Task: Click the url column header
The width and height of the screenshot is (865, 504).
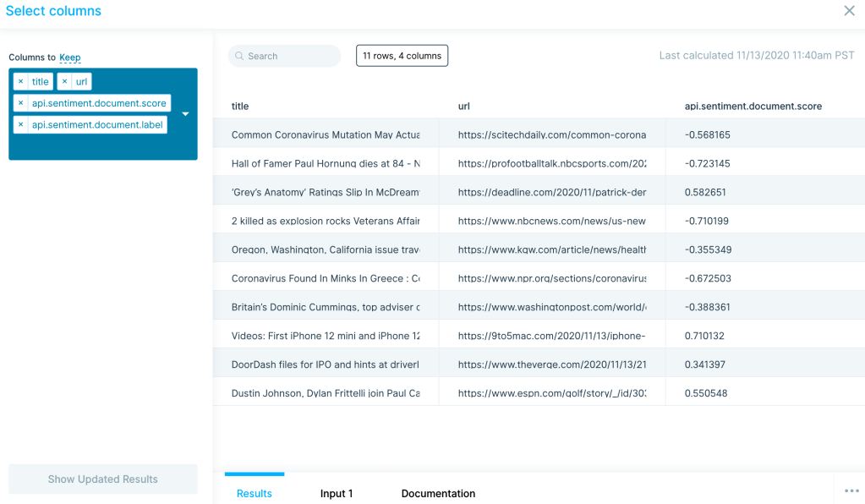Action: point(464,107)
